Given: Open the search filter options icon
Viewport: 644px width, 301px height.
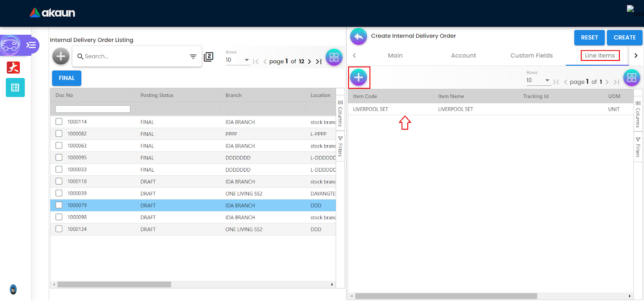Looking at the screenshot, I should pyautogui.click(x=193, y=57).
